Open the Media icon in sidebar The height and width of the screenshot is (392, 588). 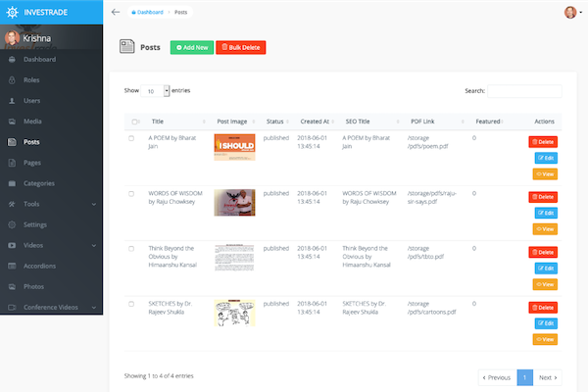(x=12, y=122)
